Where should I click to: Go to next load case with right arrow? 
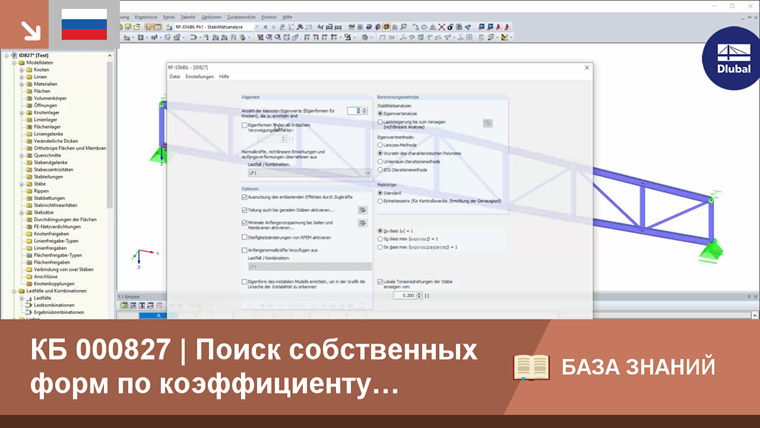(273, 27)
